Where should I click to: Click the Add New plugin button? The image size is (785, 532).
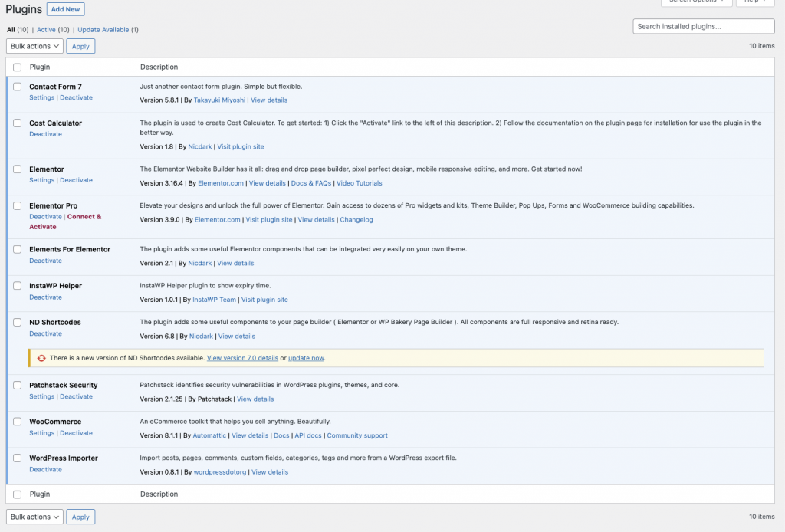point(66,9)
